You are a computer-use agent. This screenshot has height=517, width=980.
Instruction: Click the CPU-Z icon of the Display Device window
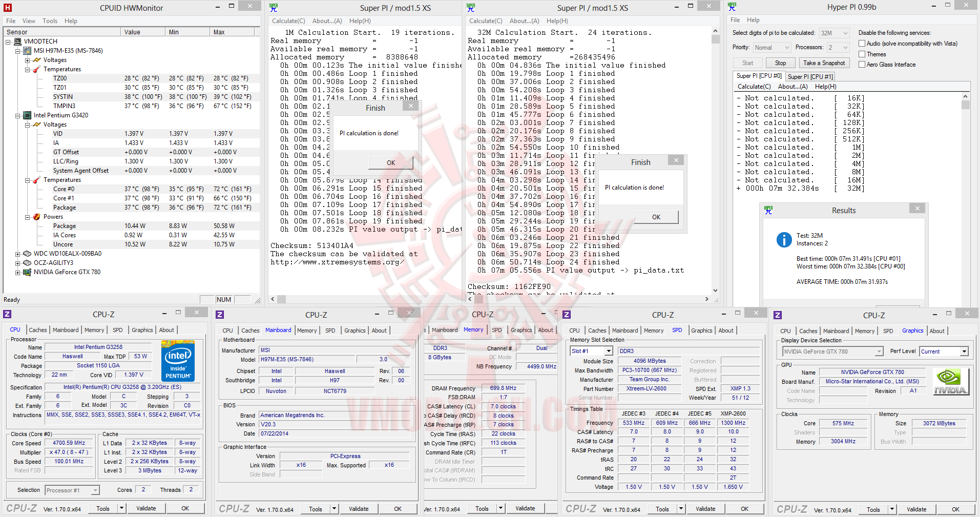click(x=778, y=315)
